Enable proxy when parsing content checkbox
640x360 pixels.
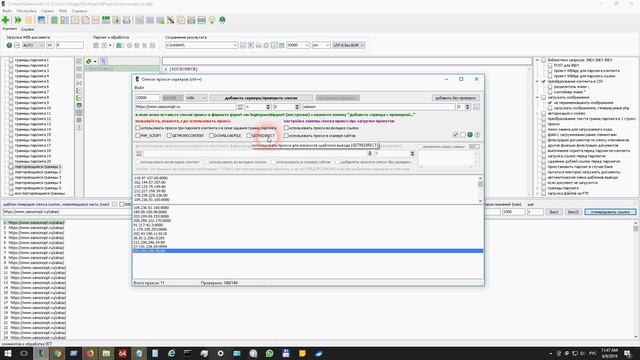click(x=138, y=128)
